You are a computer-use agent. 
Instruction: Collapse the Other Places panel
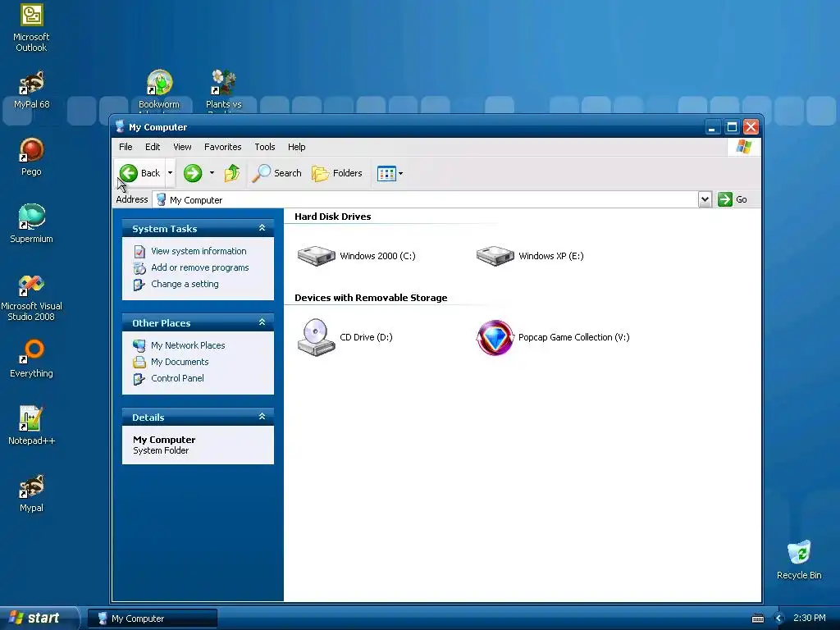pyautogui.click(x=262, y=322)
